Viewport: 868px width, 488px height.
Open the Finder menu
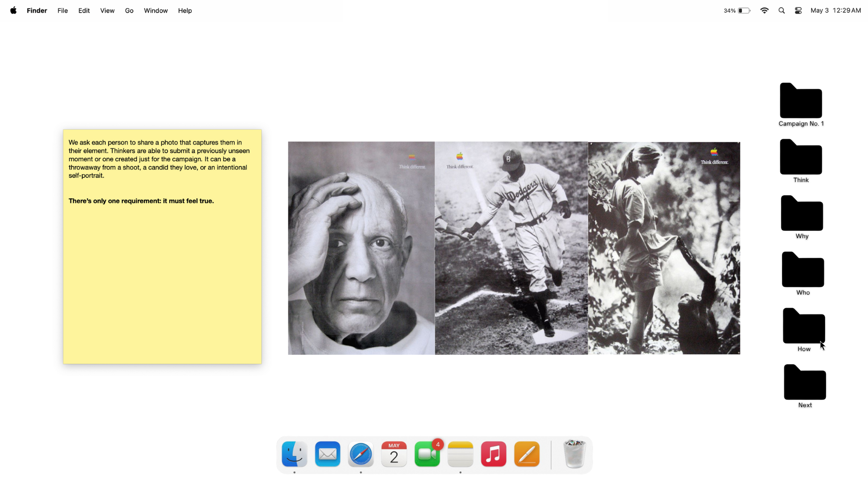point(37,10)
